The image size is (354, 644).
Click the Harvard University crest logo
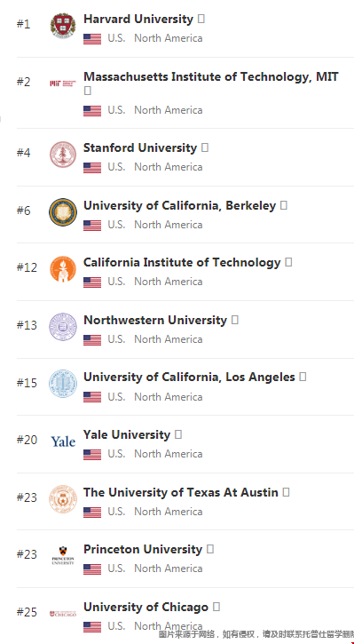[x=63, y=26]
